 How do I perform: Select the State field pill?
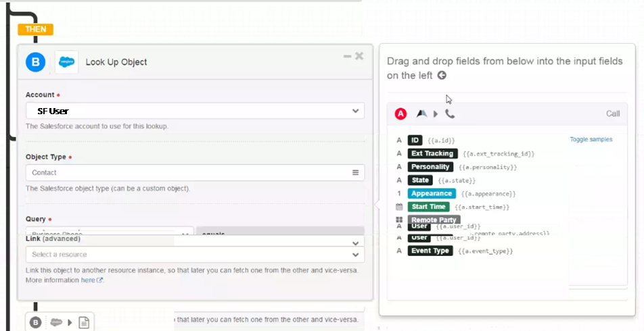[420, 180]
